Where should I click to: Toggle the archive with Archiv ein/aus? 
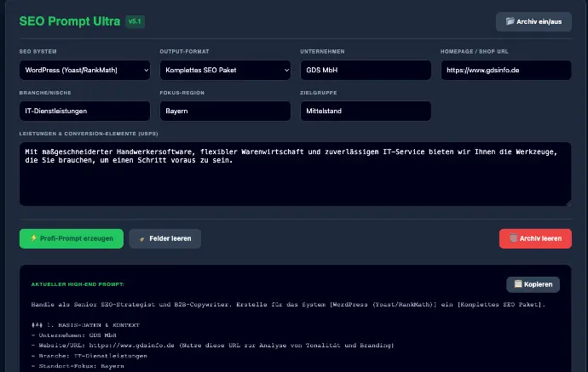[x=533, y=22]
